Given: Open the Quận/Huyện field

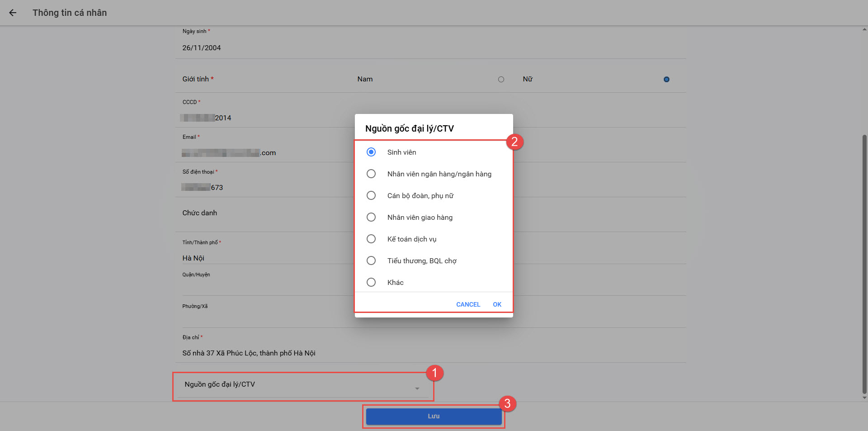Looking at the screenshot, I should tap(267, 287).
